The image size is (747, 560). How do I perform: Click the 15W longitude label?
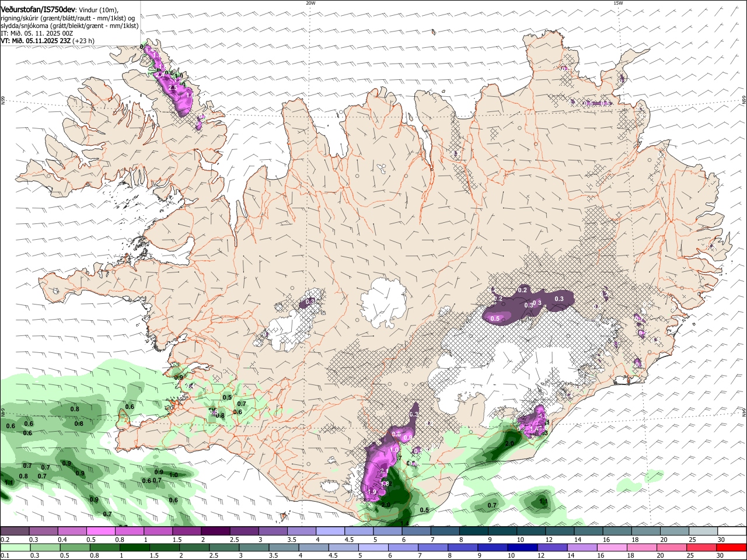[x=618, y=3]
